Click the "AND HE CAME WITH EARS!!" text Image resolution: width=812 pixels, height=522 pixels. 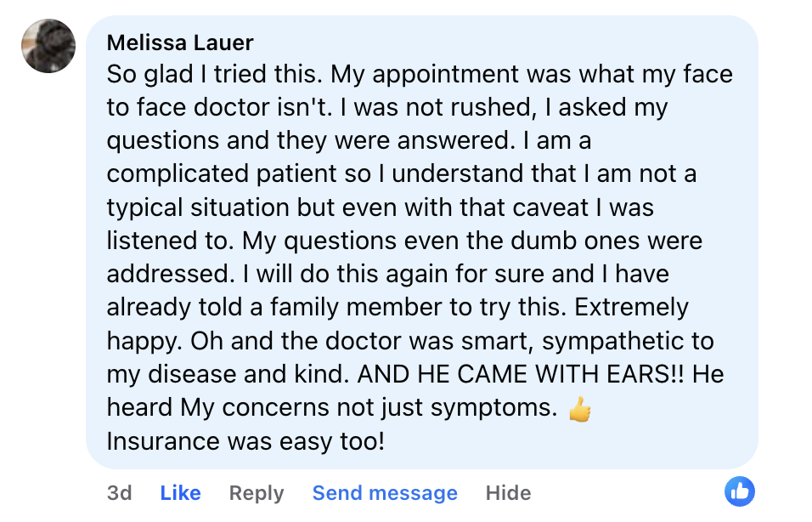coord(514,374)
